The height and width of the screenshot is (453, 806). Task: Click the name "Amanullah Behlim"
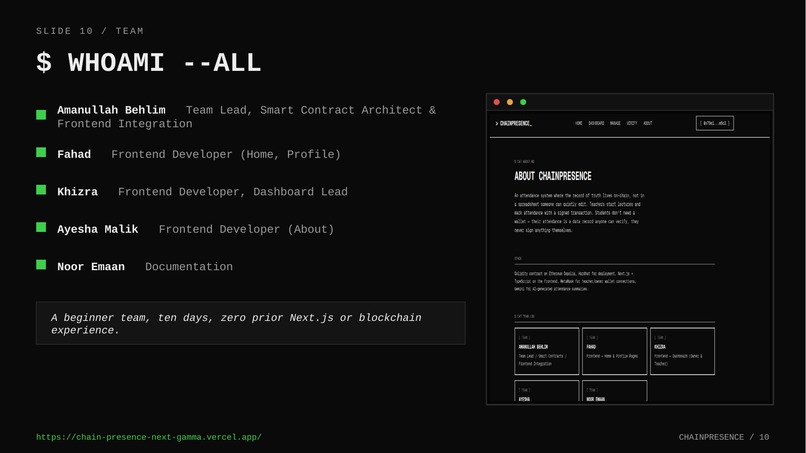pyautogui.click(x=111, y=110)
